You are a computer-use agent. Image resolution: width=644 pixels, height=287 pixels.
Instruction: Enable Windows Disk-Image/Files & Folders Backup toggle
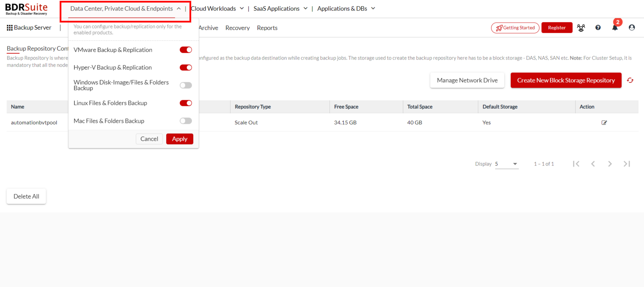coord(186,85)
